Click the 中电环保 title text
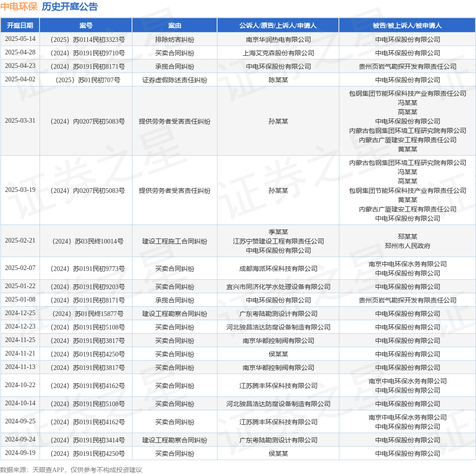The width and height of the screenshot is (476, 474). (19, 7)
